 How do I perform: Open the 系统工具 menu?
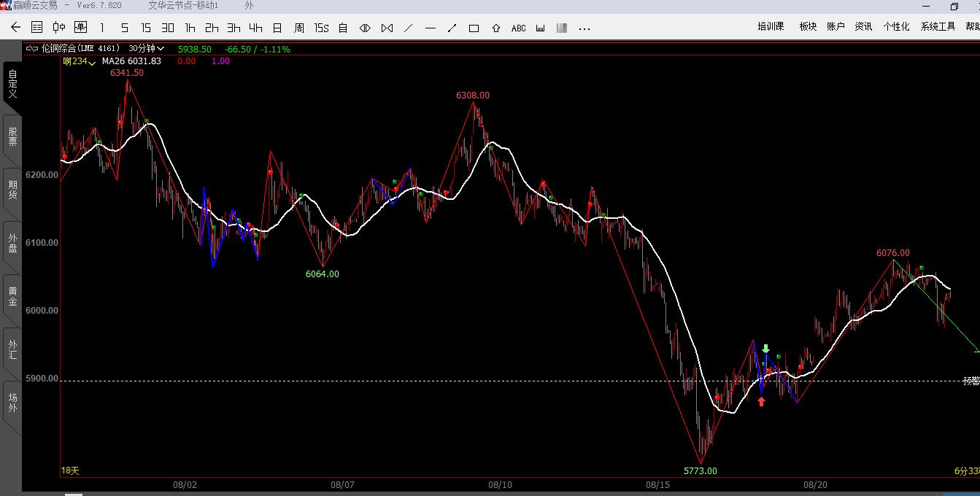pyautogui.click(x=937, y=26)
